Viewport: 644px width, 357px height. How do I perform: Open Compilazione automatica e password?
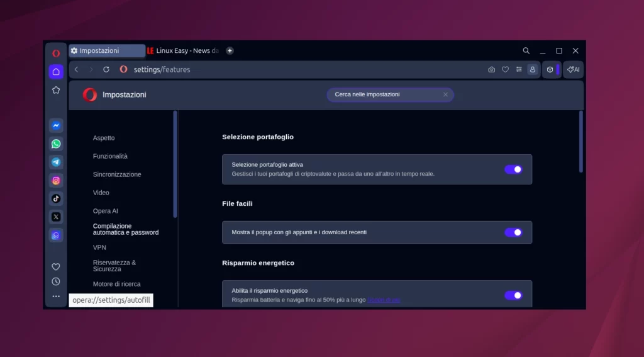(126, 229)
